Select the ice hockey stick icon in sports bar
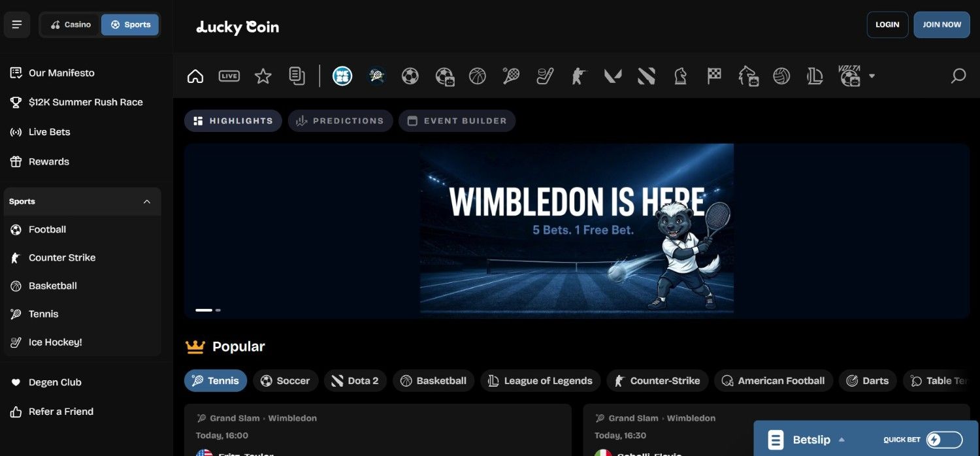980x456 pixels. [x=545, y=76]
